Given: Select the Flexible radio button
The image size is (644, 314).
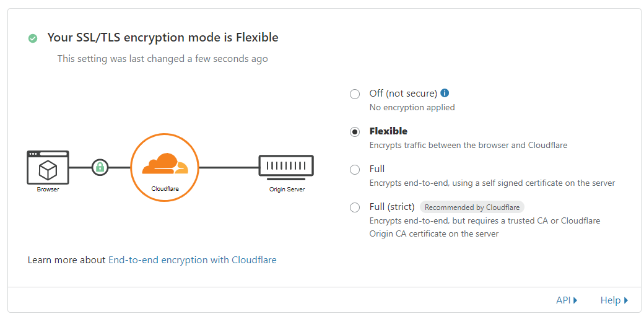Looking at the screenshot, I should point(355,132).
